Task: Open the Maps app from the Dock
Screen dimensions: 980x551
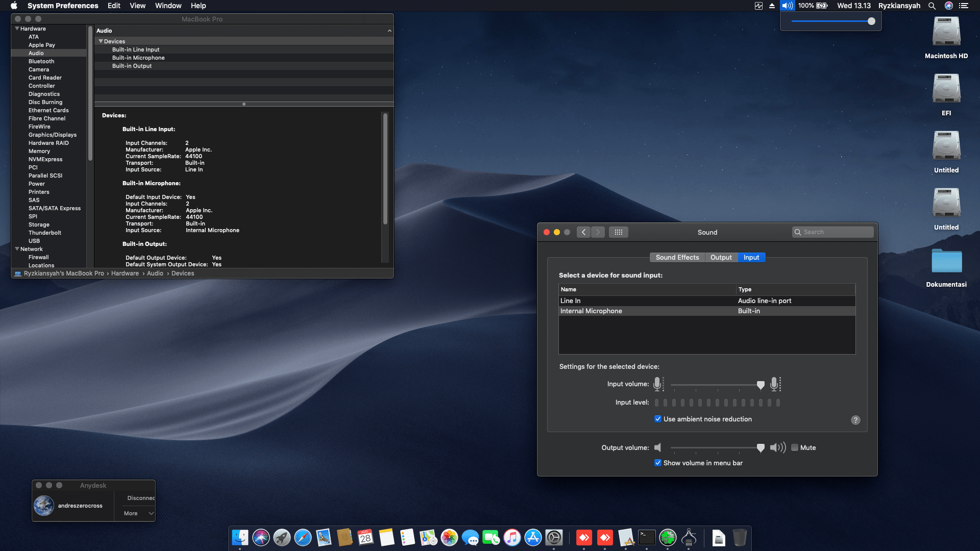Action: 428,538
